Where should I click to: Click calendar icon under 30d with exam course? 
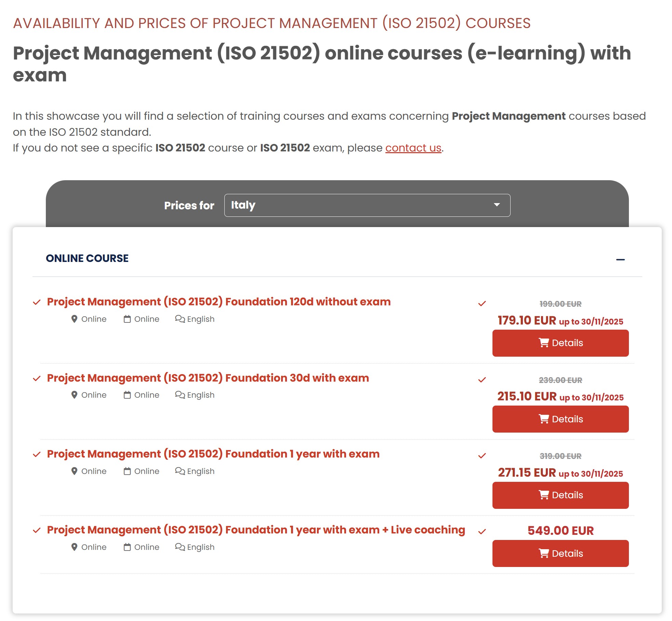pos(127,395)
